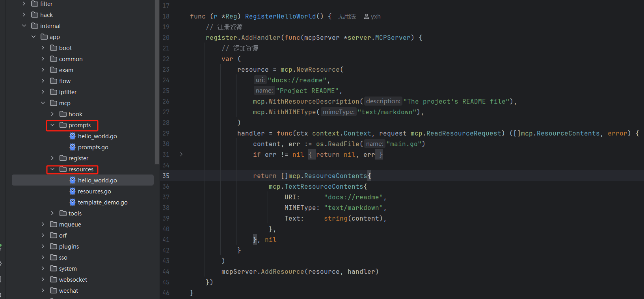Click the folder icon beside ipfilter
The width and height of the screenshot is (644, 299).
(x=54, y=92)
